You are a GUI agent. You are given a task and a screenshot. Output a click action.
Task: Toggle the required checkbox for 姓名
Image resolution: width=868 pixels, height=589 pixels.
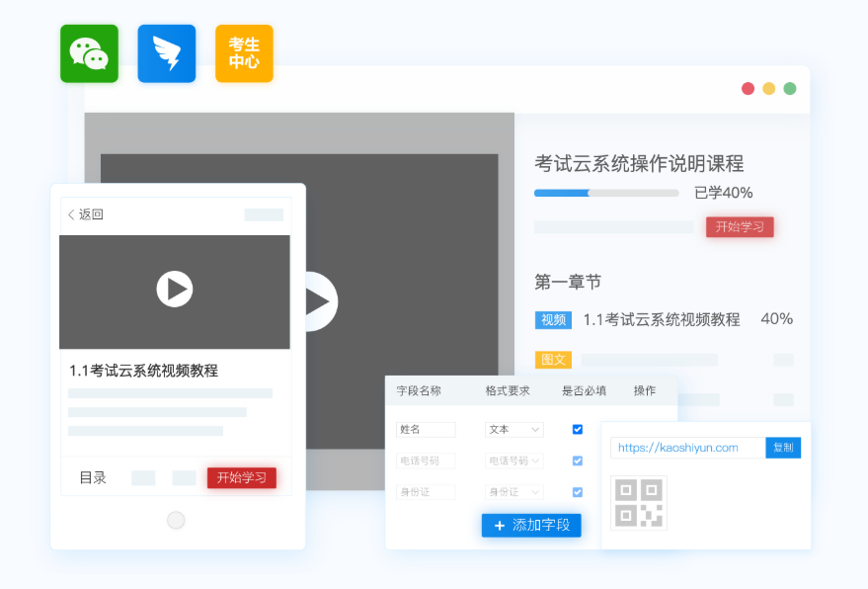(578, 430)
